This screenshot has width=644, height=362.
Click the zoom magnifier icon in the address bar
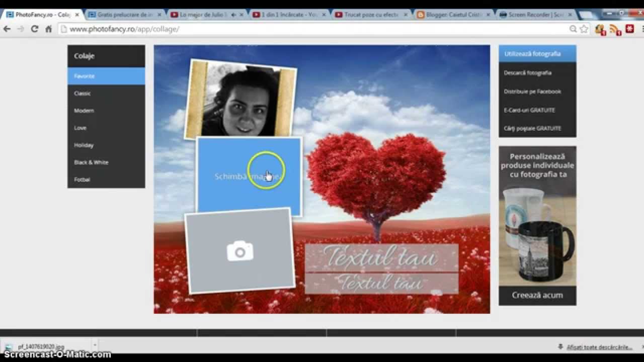[573, 29]
